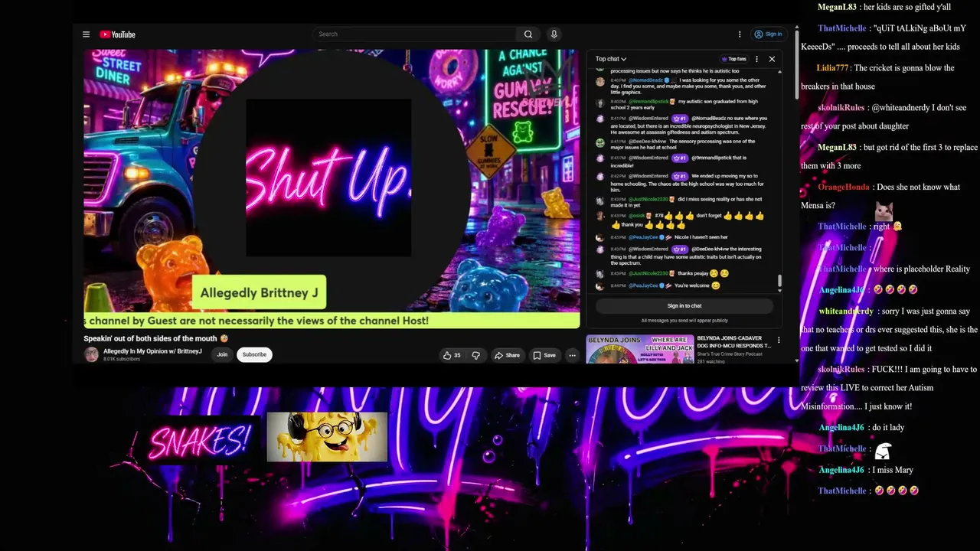Subscribe to Allegedly In My Opinion channel
Screen dimensions: 980x551
[254, 354]
